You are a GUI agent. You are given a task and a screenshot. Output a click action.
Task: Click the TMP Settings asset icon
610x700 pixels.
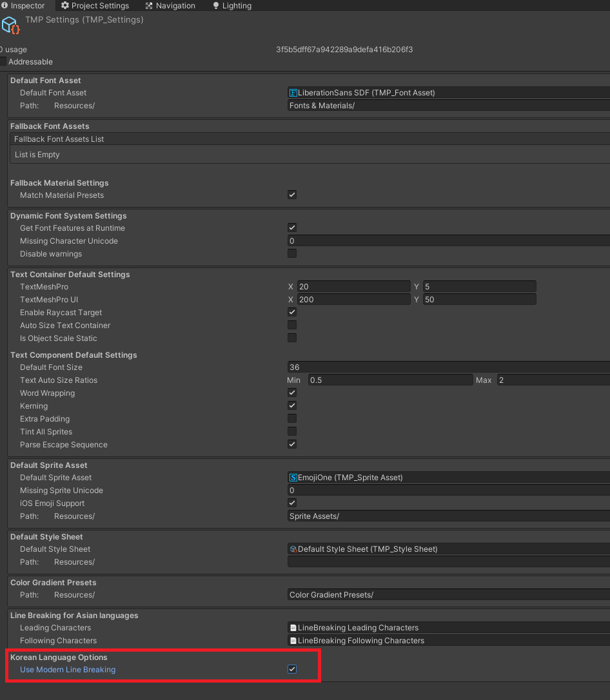(10, 25)
